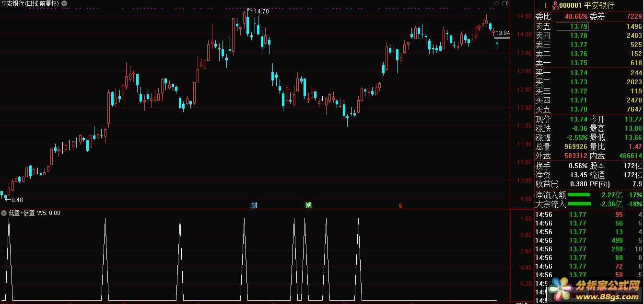The image size is (644, 304).
Task: Click the 低量+倍量 indicator name
Action: click(x=22, y=213)
